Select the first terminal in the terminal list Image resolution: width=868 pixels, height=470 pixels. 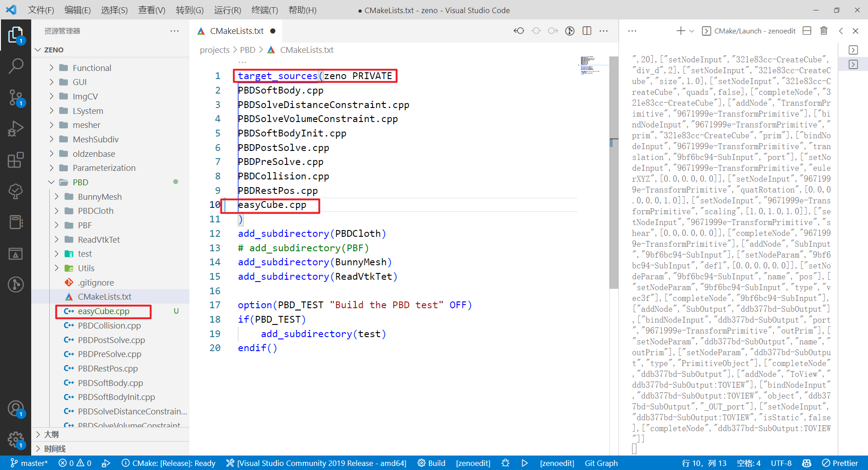853,50
